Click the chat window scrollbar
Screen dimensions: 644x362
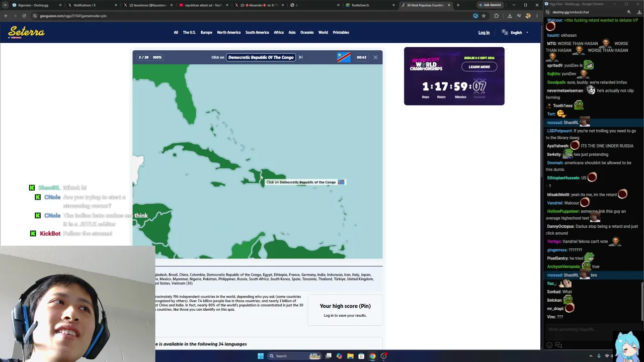coord(642,302)
